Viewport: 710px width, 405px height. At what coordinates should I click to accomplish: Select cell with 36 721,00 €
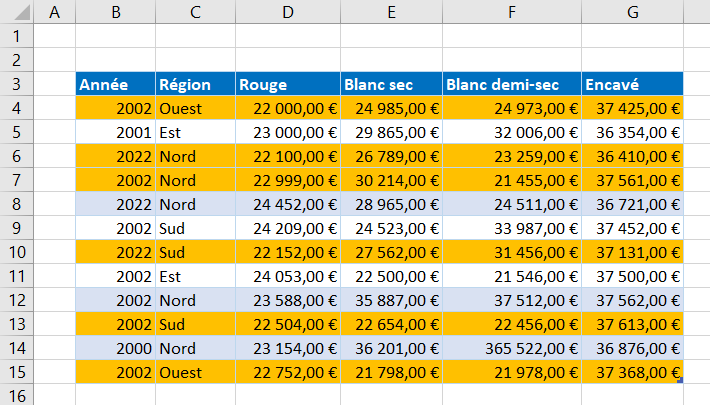pyautogui.click(x=633, y=204)
